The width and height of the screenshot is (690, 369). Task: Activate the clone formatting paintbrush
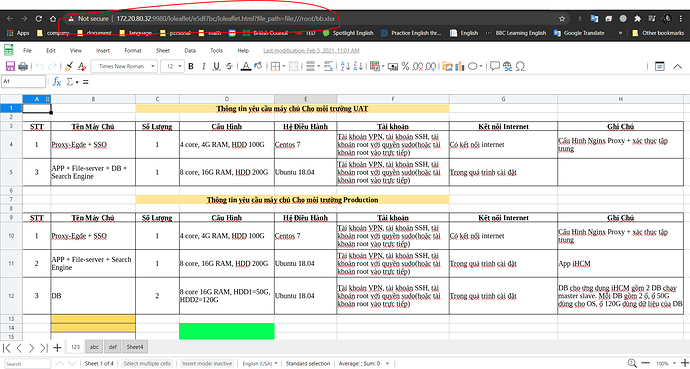(x=69, y=66)
